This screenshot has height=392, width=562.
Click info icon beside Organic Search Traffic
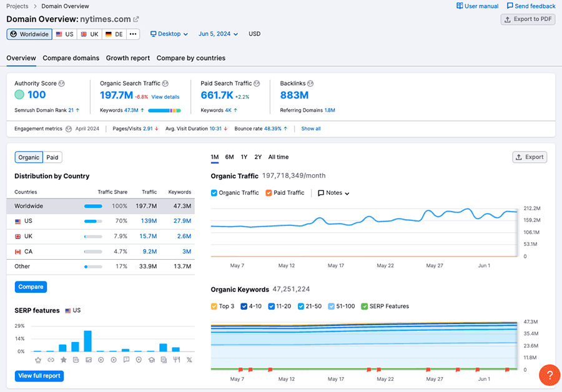[x=165, y=84]
